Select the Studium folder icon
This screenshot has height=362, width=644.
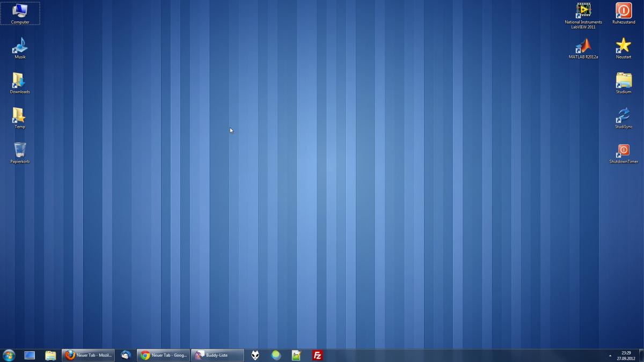click(x=623, y=81)
